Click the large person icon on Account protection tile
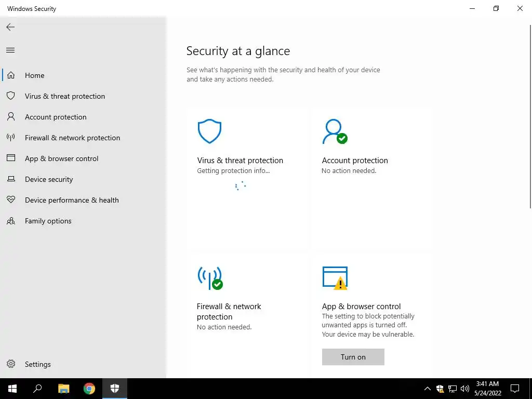This screenshot has height=399, width=532. 335,131
